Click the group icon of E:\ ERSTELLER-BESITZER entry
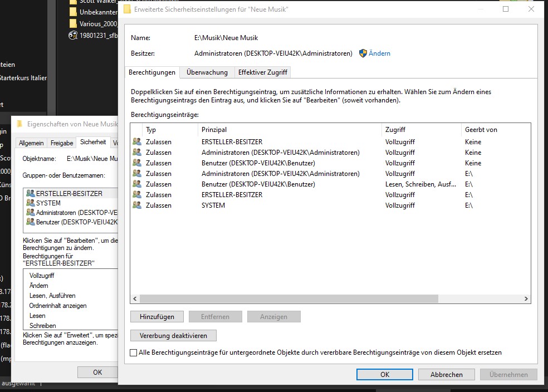548x392 pixels. (x=137, y=194)
